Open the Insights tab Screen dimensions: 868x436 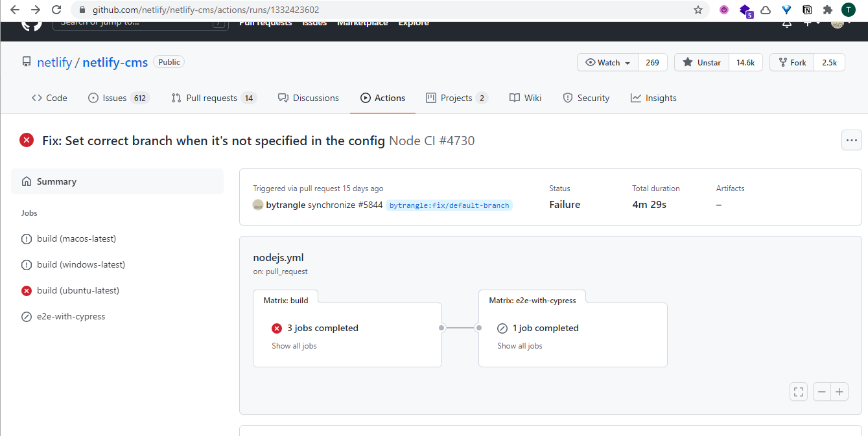click(x=653, y=98)
